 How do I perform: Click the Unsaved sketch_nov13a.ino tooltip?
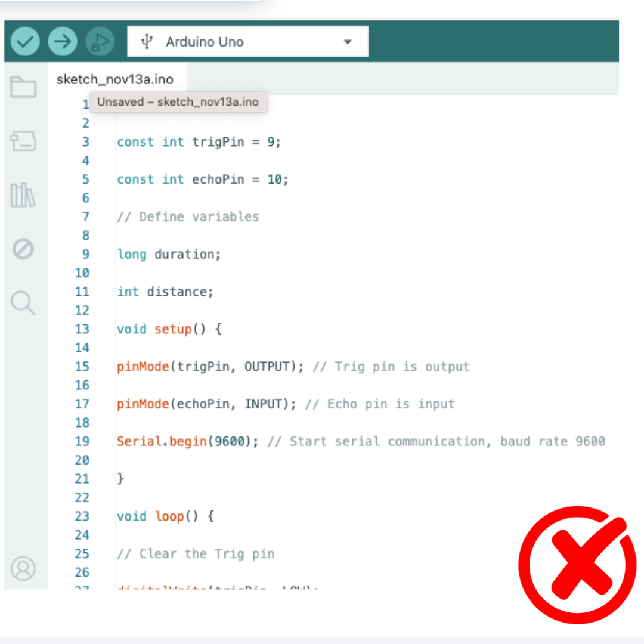coord(178,102)
